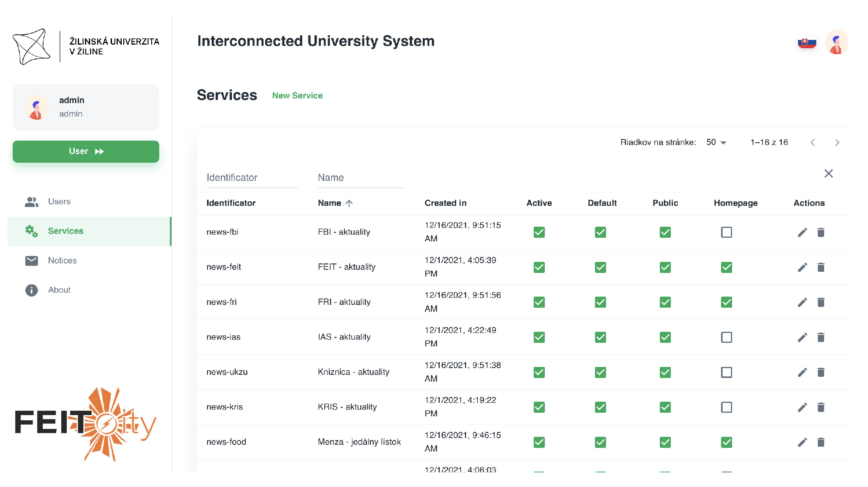Screen dimensions: 868x487
Task: Uncheck Active checkbox for news-fri
Action: (x=539, y=302)
